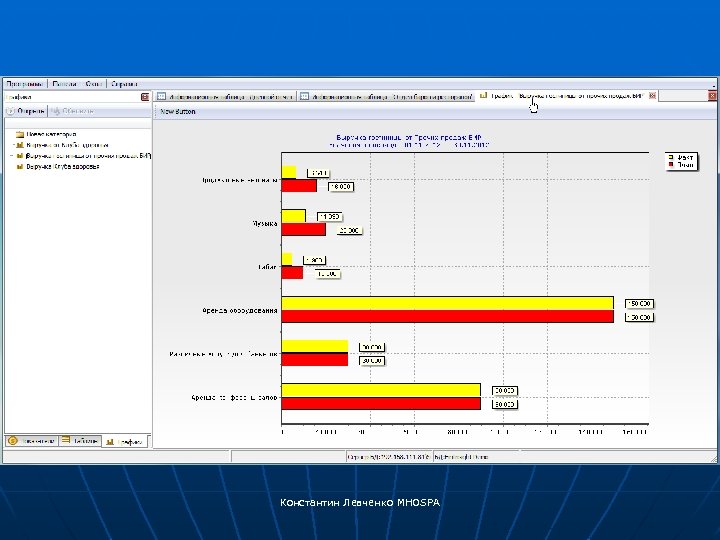720x540 pixels.
Task: Click the Аренда оборудования axis label
Action: [240, 310]
